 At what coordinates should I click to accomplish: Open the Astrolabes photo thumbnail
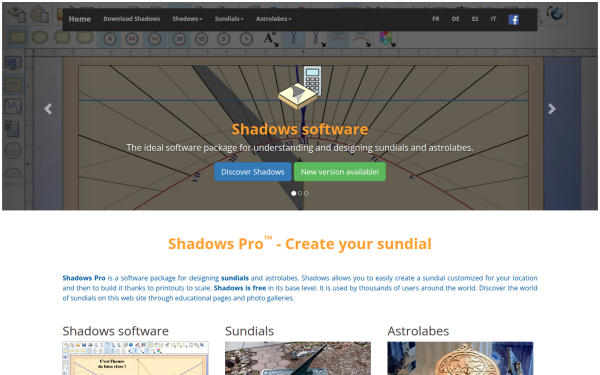click(x=460, y=358)
